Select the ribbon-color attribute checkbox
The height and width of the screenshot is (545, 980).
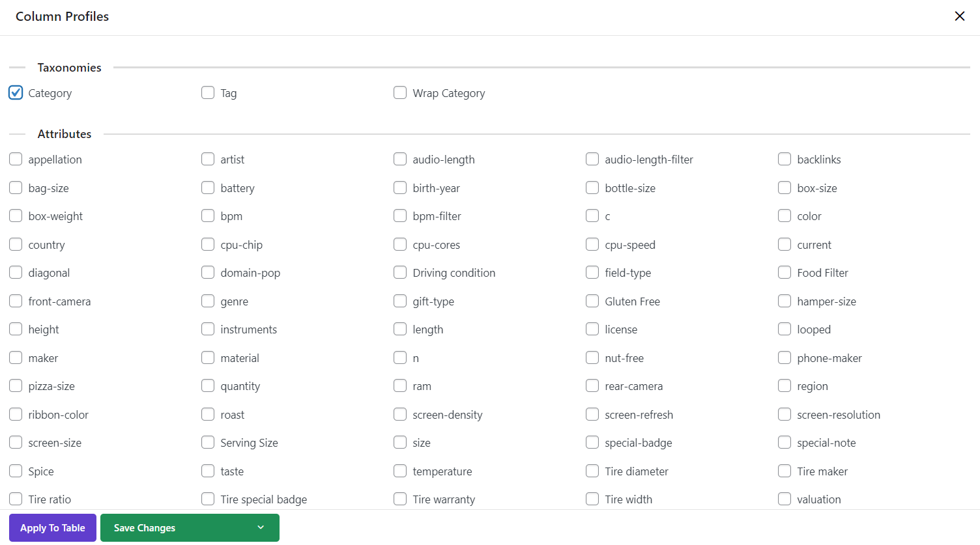point(16,414)
